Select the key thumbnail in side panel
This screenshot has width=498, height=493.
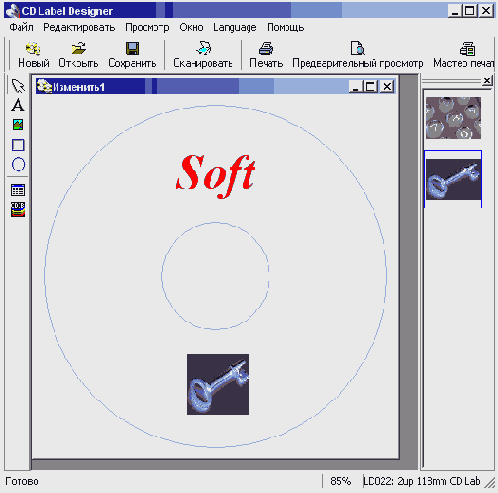tap(453, 179)
